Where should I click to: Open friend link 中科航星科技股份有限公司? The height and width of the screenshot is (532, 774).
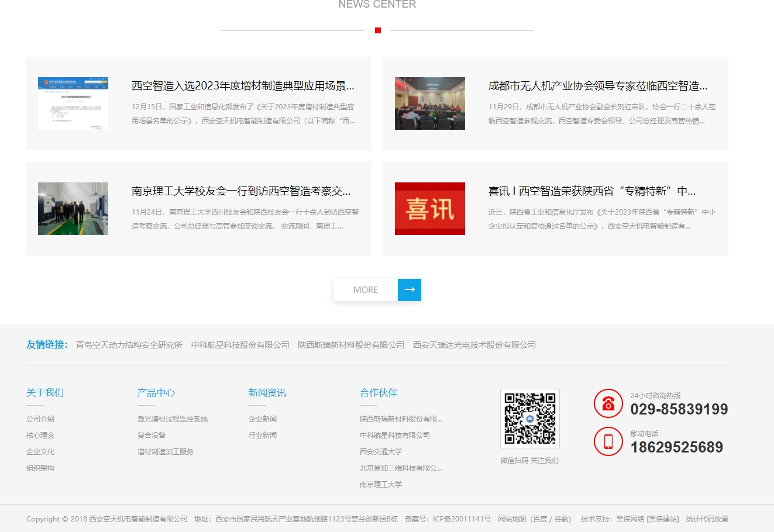point(240,345)
